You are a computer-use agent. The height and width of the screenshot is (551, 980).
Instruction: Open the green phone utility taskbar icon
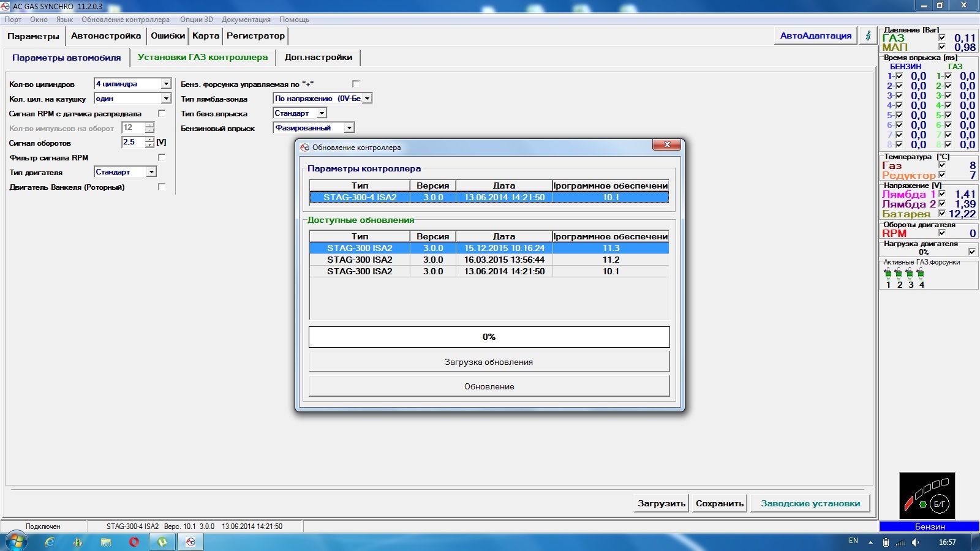pyautogui.click(x=78, y=542)
